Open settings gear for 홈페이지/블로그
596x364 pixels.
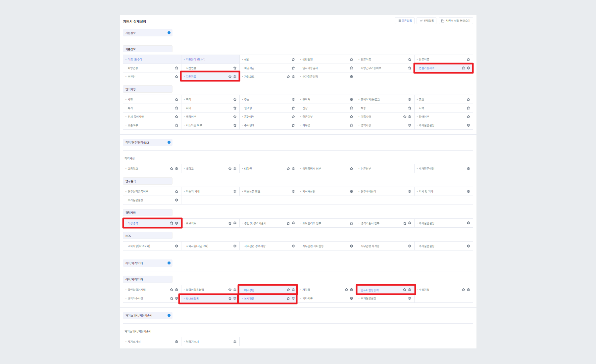point(410,100)
